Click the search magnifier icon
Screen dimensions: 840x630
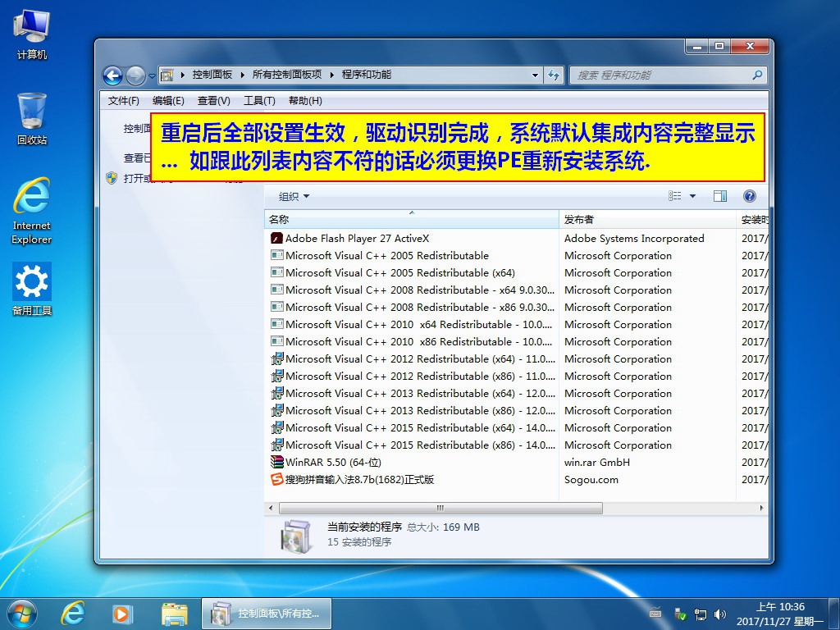[x=757, y=75]
